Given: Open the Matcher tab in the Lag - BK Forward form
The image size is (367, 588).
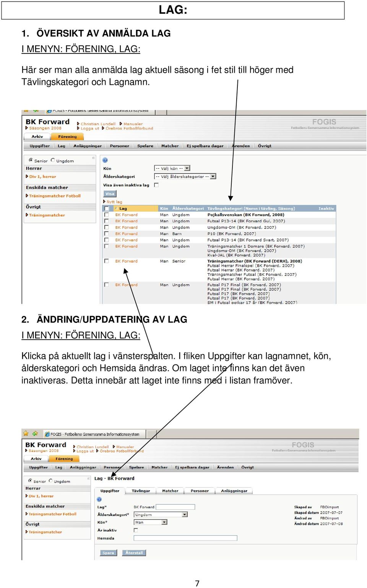Looking at the screenshot, I should point(170,491).
